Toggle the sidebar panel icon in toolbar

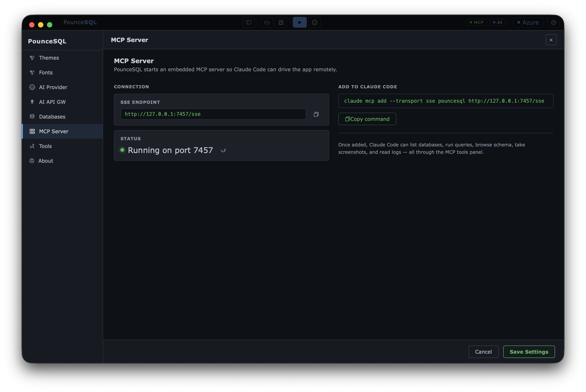point(248,22)
